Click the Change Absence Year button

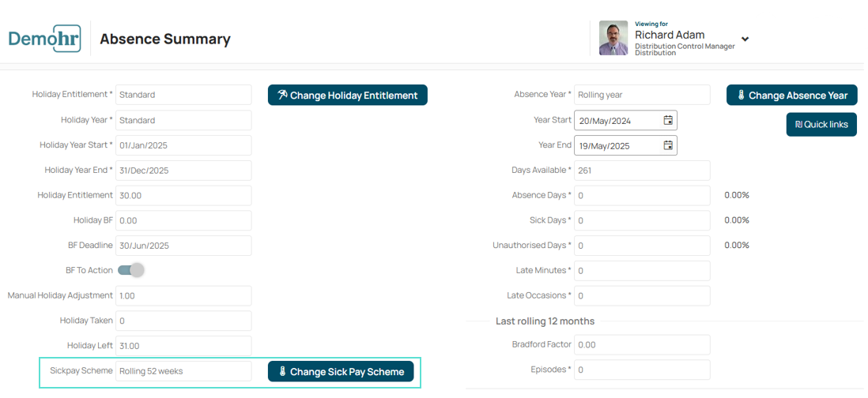(791, 95)
